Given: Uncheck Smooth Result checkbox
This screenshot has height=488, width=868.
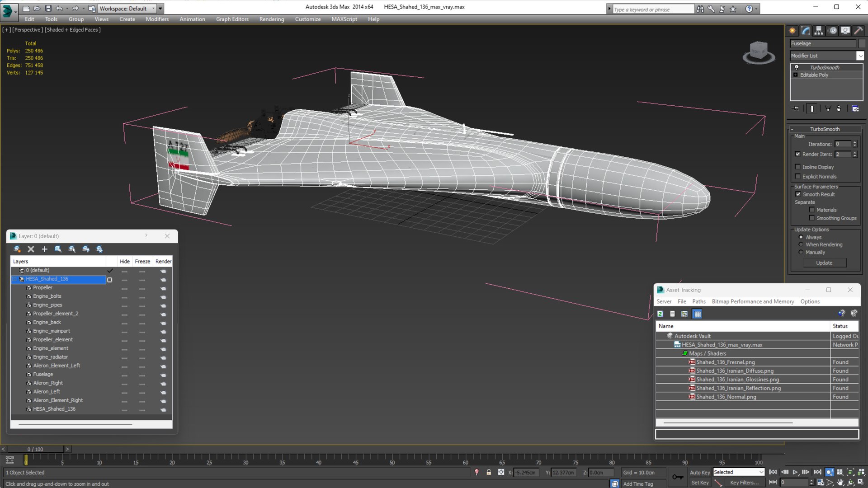Looking at the screenshot, I should click(x=798, y=194).
